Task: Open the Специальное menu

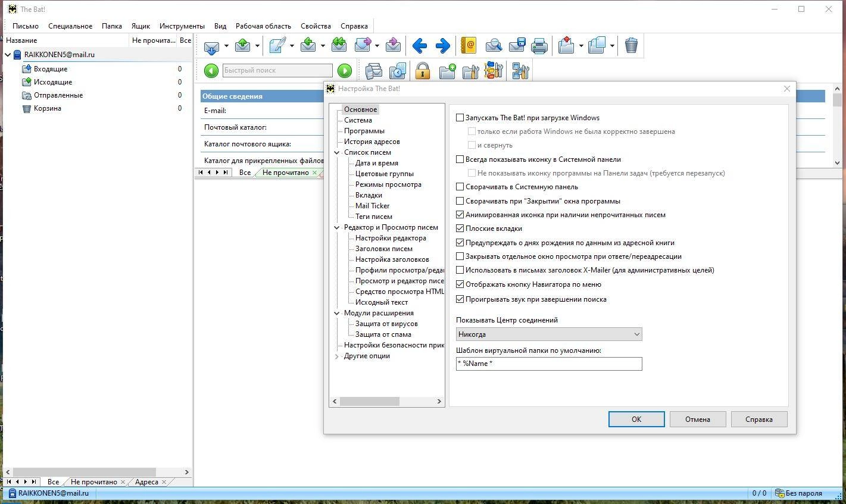Action: pos(70,26)
